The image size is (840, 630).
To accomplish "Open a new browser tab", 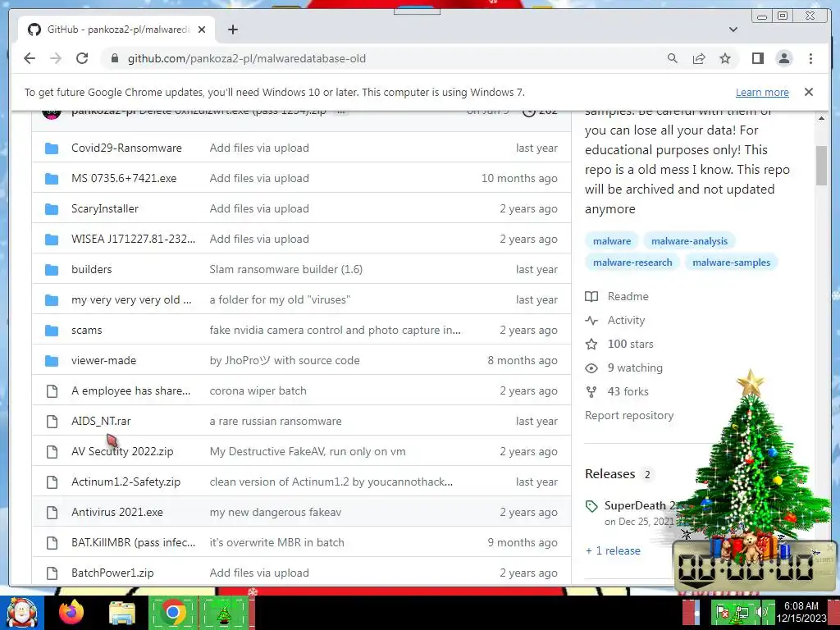I will (x=232, y=30).
